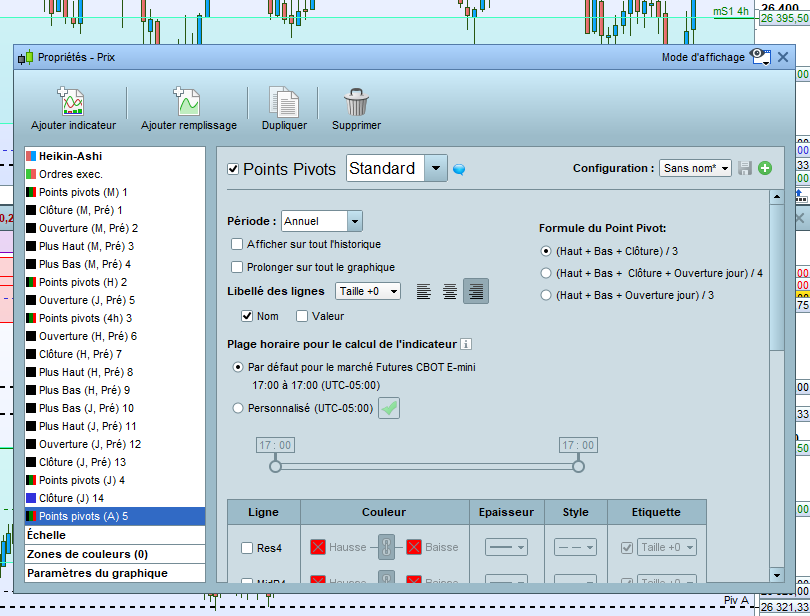
Task: Click the red Hausse color swatch for Res4
Action: point(318,547)
